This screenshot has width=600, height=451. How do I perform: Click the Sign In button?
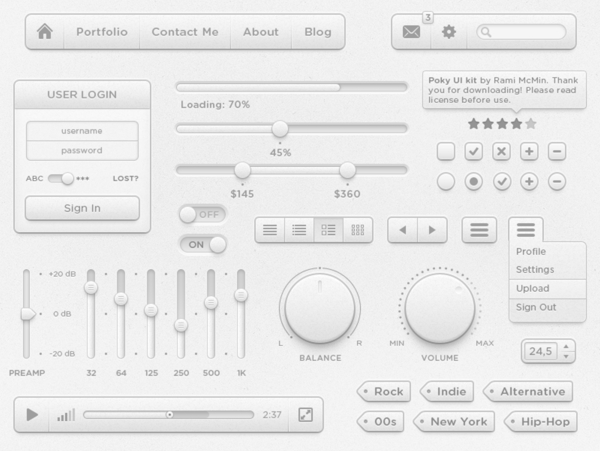[82, 208]
